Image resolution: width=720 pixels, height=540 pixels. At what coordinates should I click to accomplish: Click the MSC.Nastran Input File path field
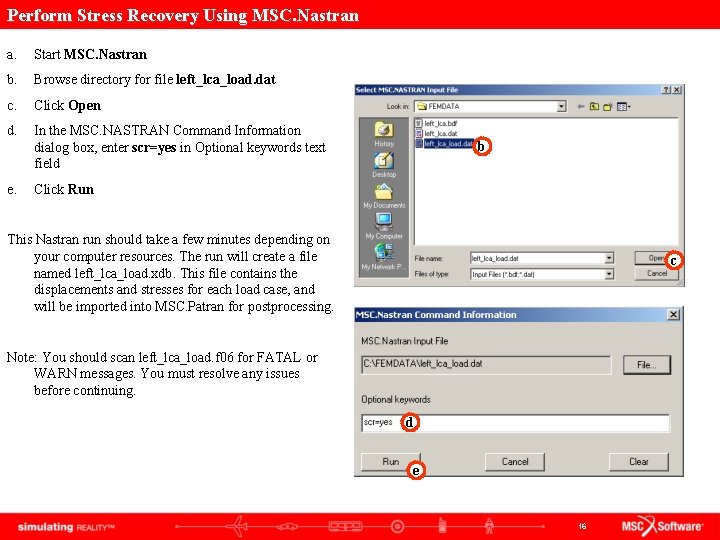(486, 365)
